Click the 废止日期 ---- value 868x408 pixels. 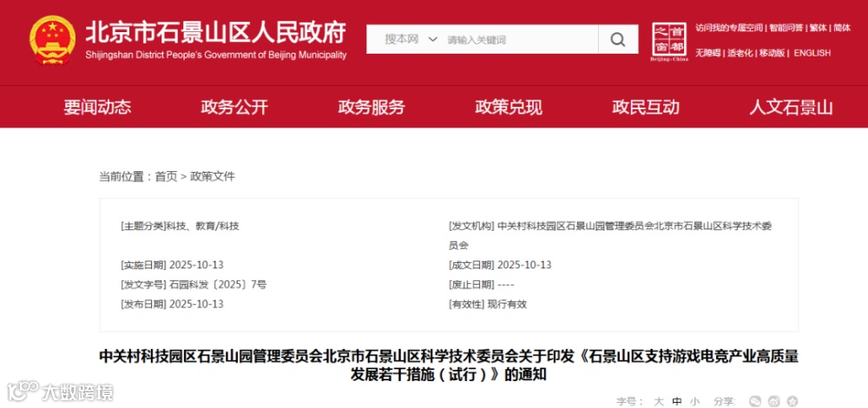[x=506, y=285]
